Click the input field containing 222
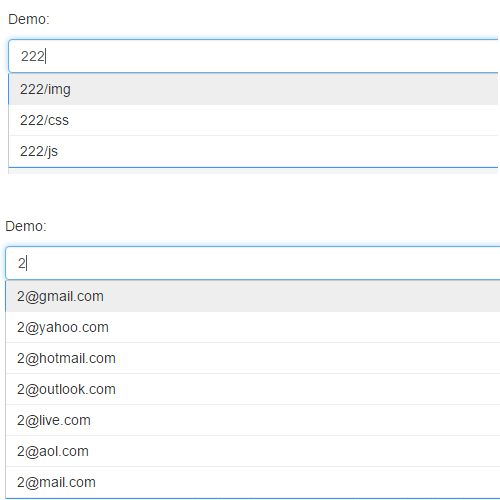 pos(253,56)
